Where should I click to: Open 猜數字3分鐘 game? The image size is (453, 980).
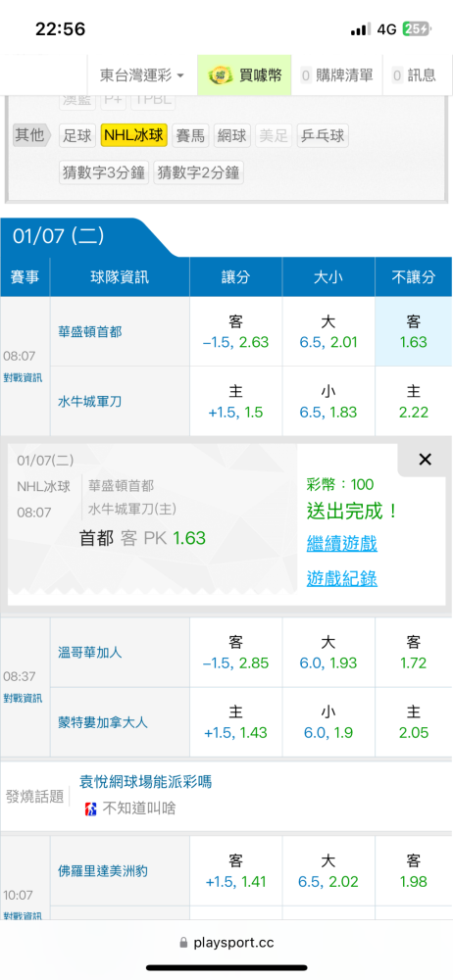[105, 171]
